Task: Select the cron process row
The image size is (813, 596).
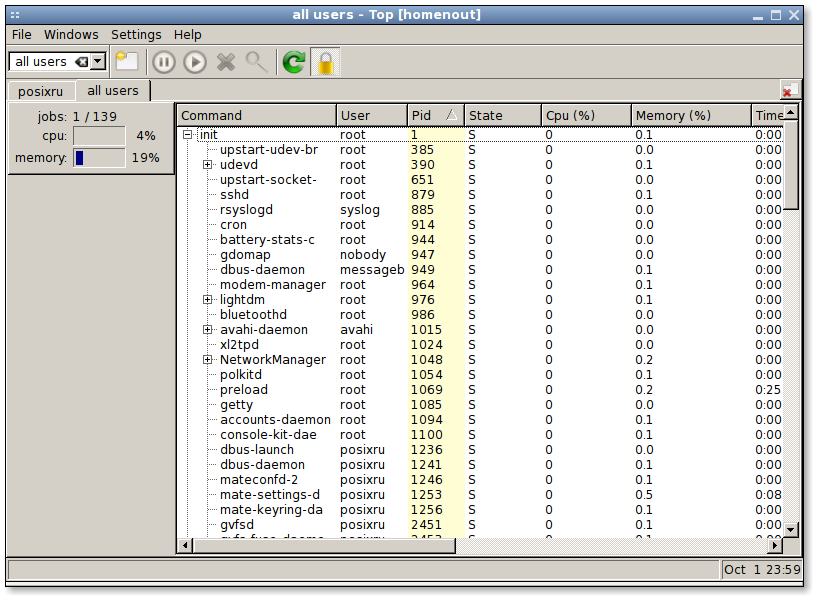Action: [481, 225]
